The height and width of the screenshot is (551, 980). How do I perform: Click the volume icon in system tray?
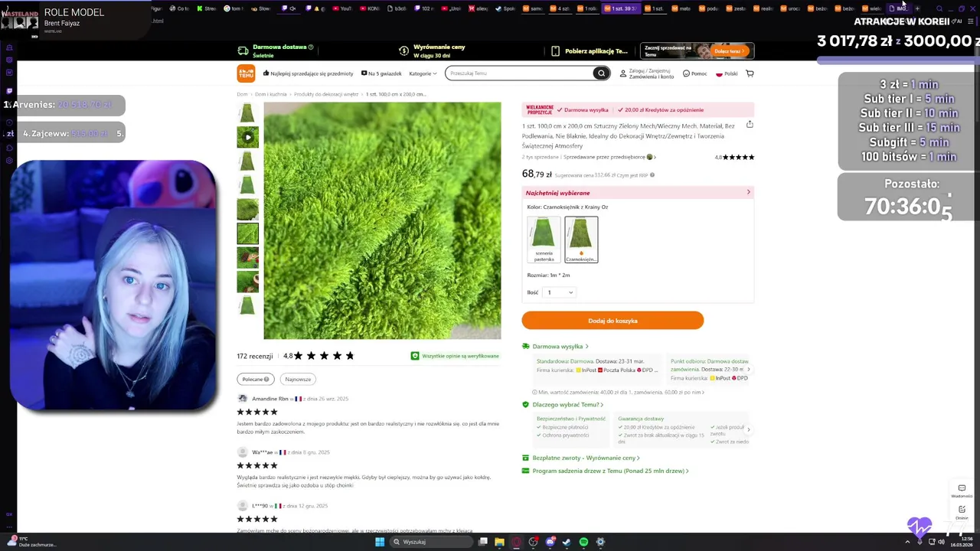(941, 542)
